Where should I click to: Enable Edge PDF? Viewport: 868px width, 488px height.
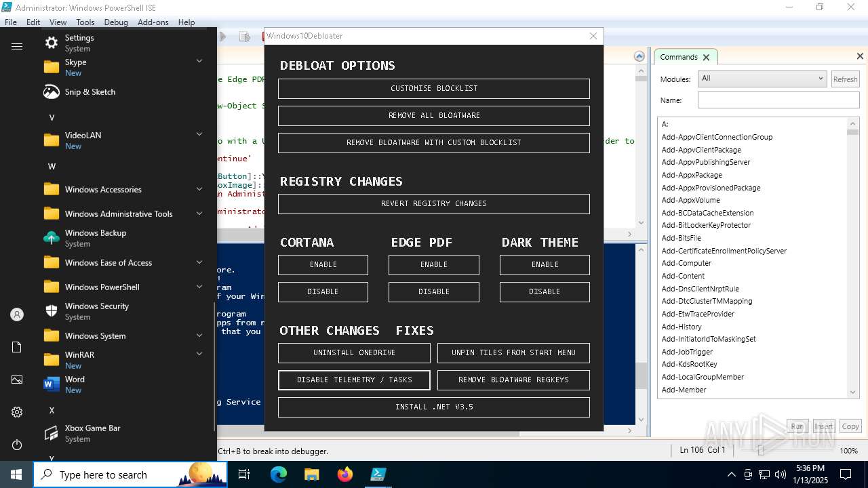point(434,264)
